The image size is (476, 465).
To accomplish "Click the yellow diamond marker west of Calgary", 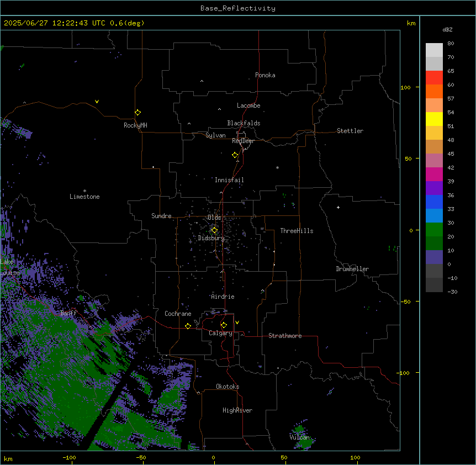I will (x=188, y=326).
